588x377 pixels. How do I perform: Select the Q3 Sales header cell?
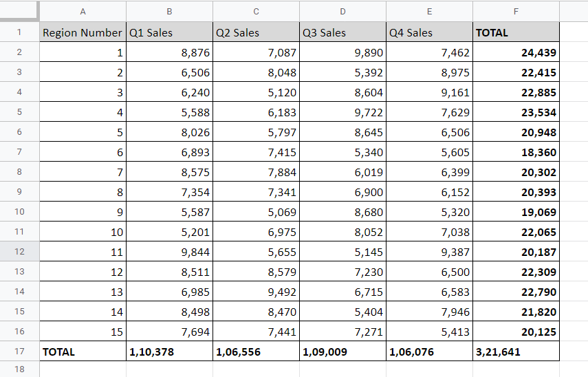342,32
